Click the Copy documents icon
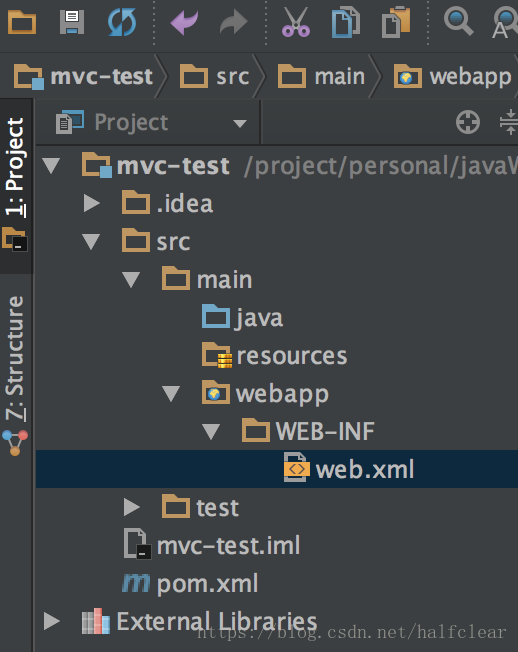Viewport: 518px width, 652px height. (x=346, y=22)
